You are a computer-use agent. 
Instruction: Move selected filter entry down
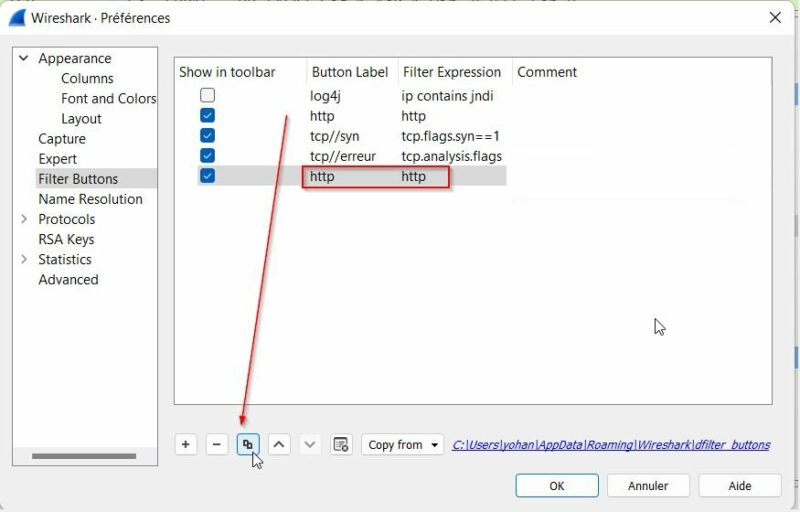coord(310,445)
